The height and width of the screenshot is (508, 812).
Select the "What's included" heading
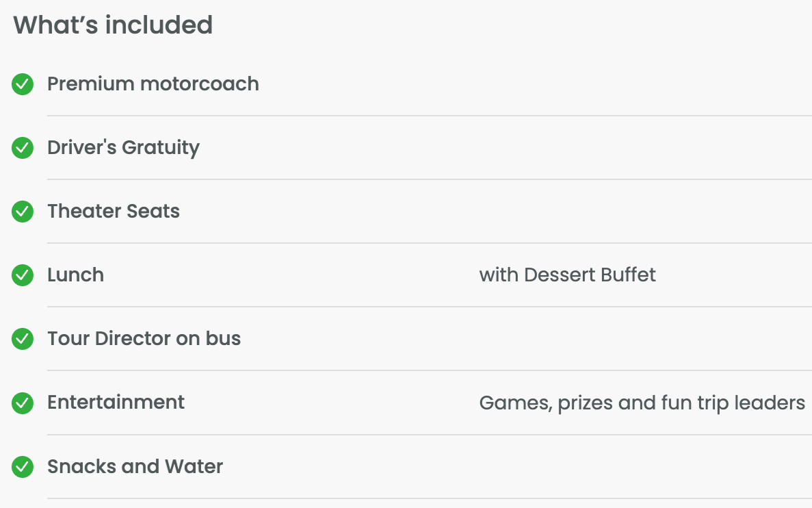tap(113, 25)
